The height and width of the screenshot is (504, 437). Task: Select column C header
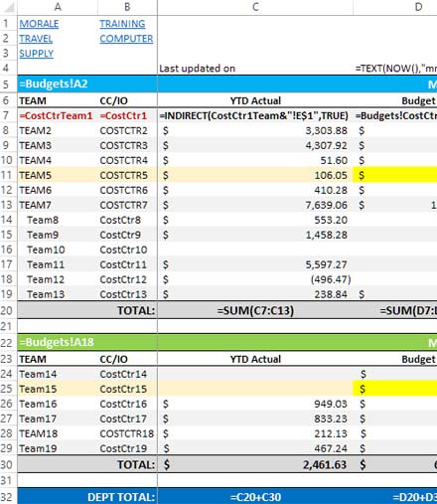coord(255,7)
